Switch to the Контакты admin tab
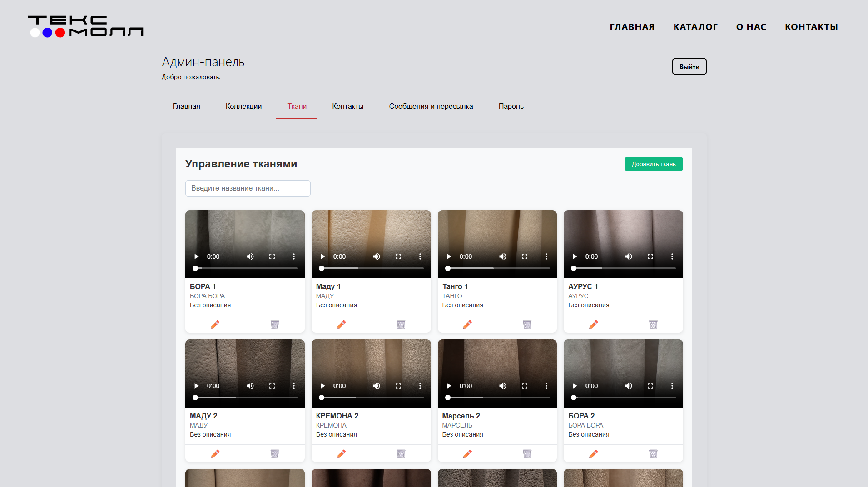This screenshot has height=487, width=868. pyautogui.click(x=348, y=106)
